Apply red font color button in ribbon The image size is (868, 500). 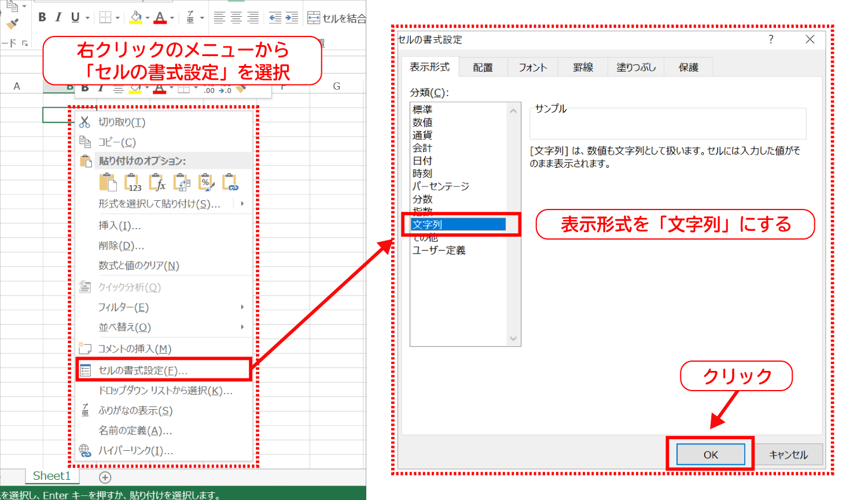click(160, 18)
